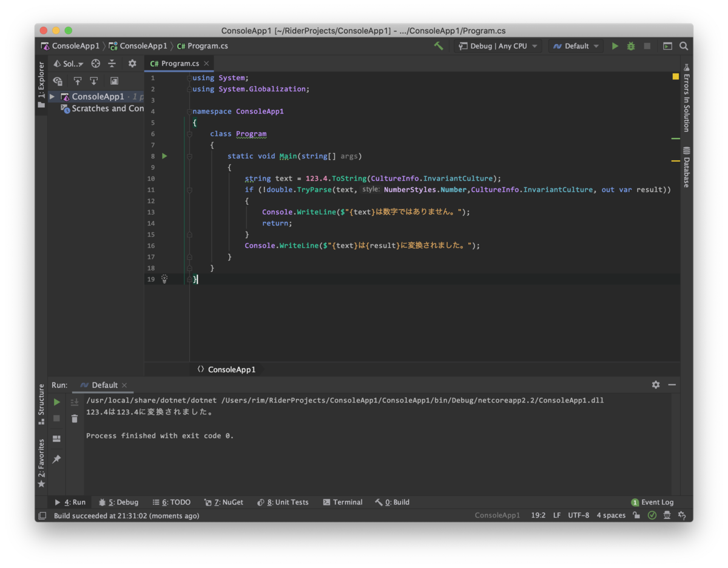728x568 pixels.
Task: Open the Explorer side tool window
Action: (x=41, y=85)
